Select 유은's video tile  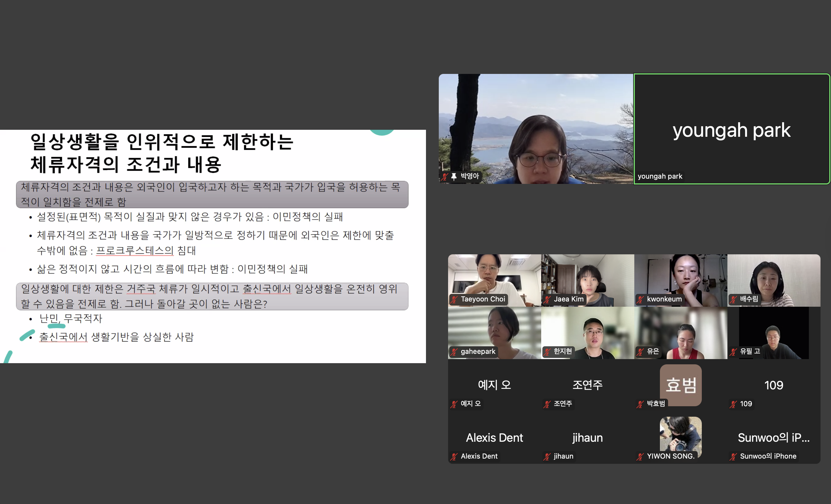(x=681, y=333)
